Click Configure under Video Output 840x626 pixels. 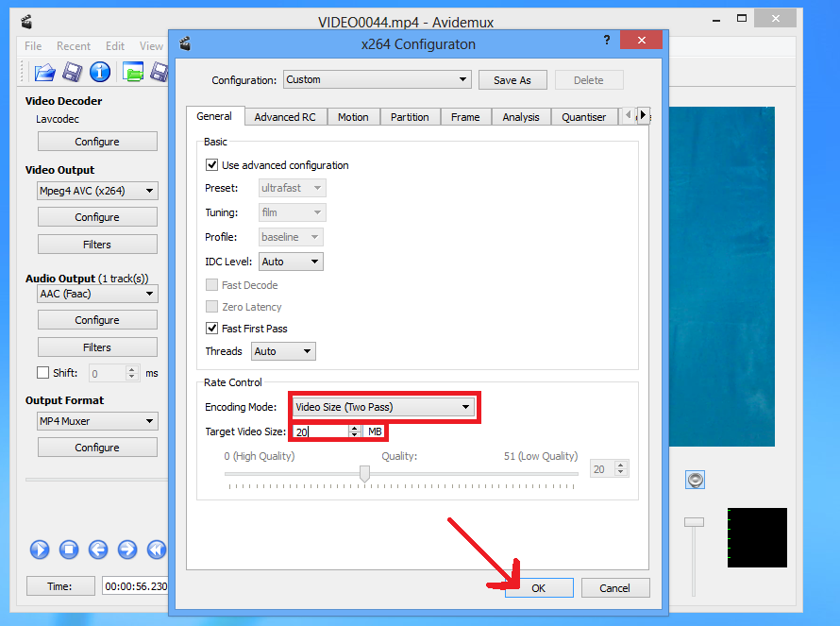pos(97,217)
